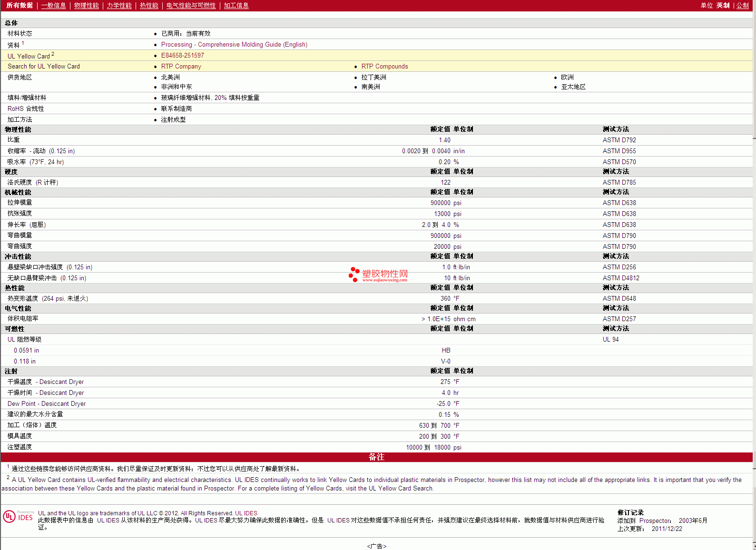Click the ASTM D4812 test method
Screen dimensions: 756x550
tap(621, 278)
